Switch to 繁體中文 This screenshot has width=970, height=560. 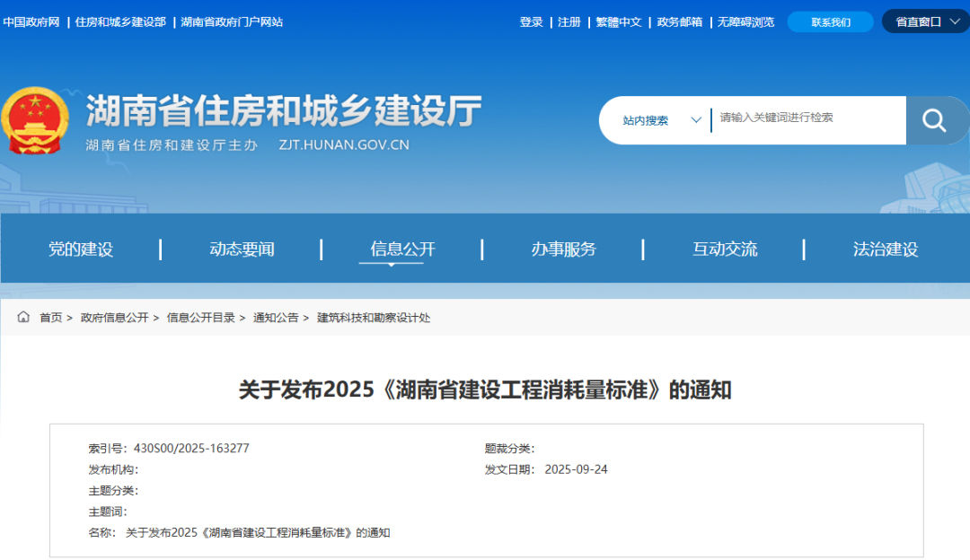coord(619,22)
